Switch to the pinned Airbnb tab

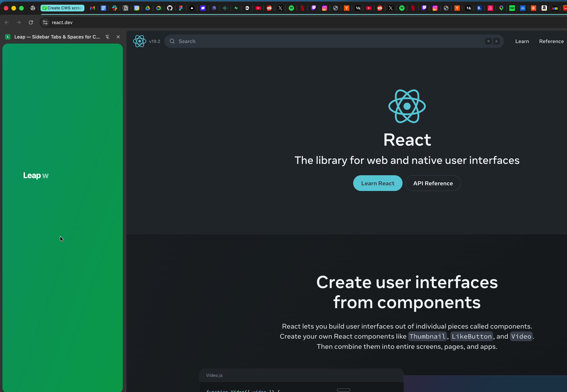[x=490, y=8]
